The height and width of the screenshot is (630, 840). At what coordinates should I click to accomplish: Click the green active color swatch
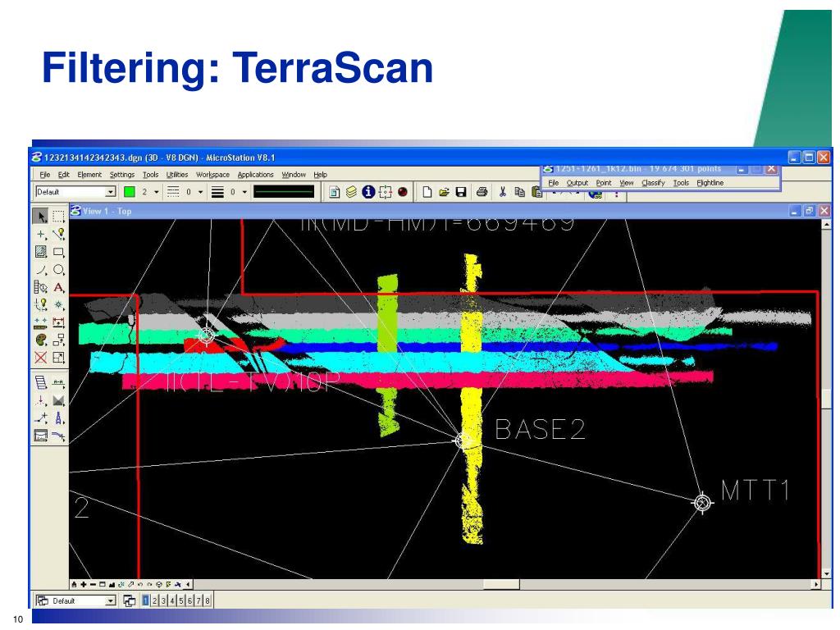(129, 192)
